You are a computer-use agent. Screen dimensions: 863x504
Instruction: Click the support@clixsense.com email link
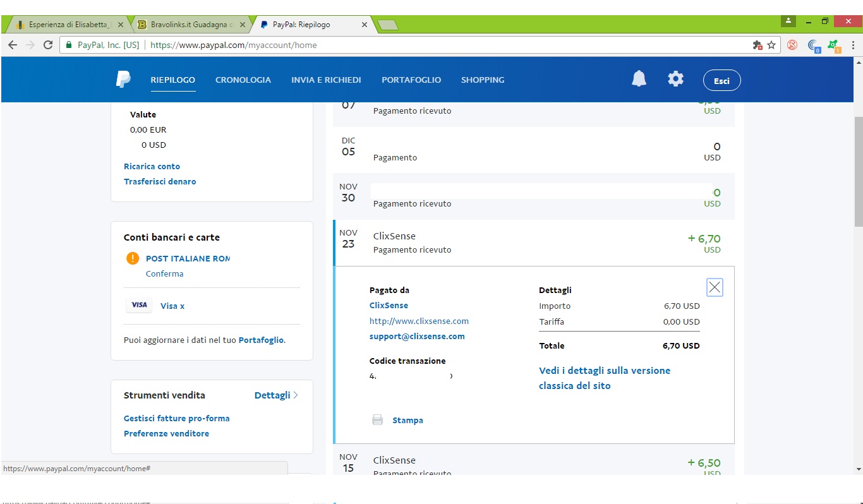pos(417,336)
